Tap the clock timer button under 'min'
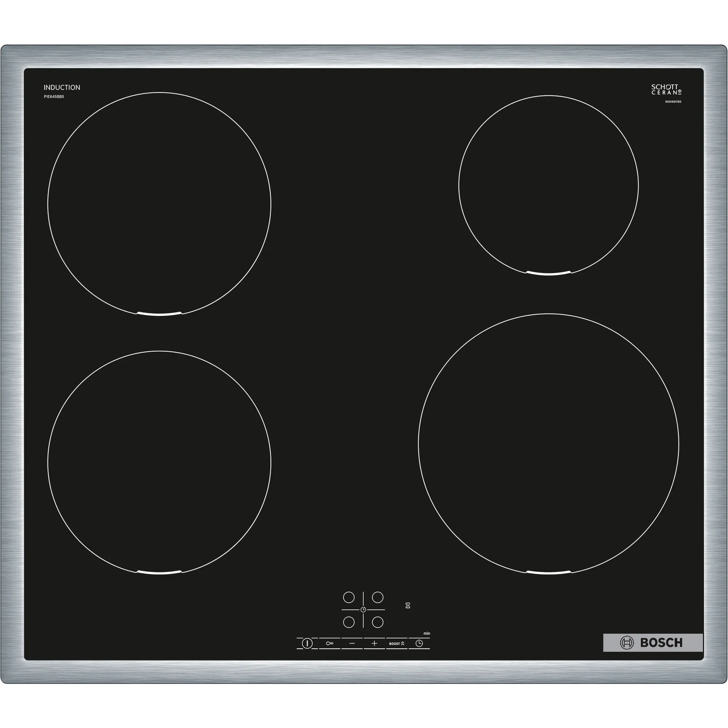The image size is (728, 728). coord(419,643)
